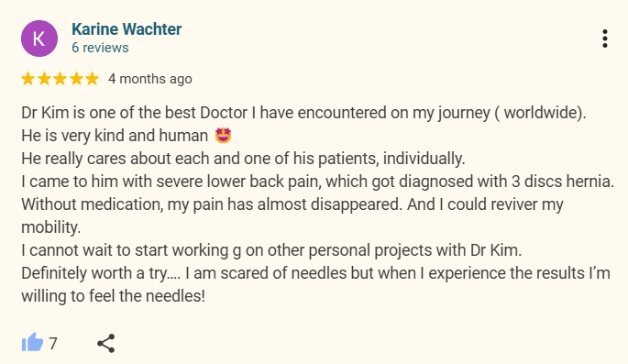The width and height of the screenshot is (628, 364).
Task: Share this review via share icon
Action: click(106, 343)
